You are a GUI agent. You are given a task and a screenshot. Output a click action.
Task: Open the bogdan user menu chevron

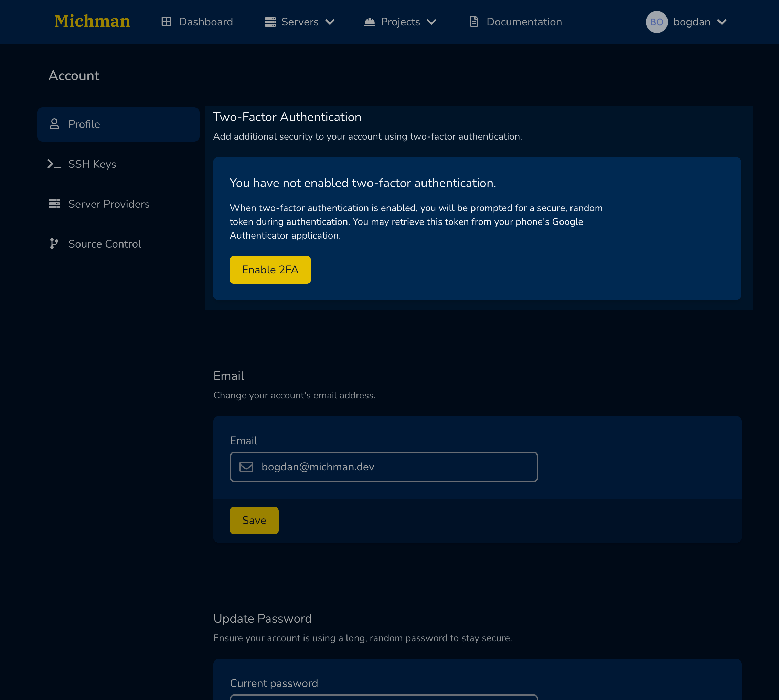click(x=722, y=22)
